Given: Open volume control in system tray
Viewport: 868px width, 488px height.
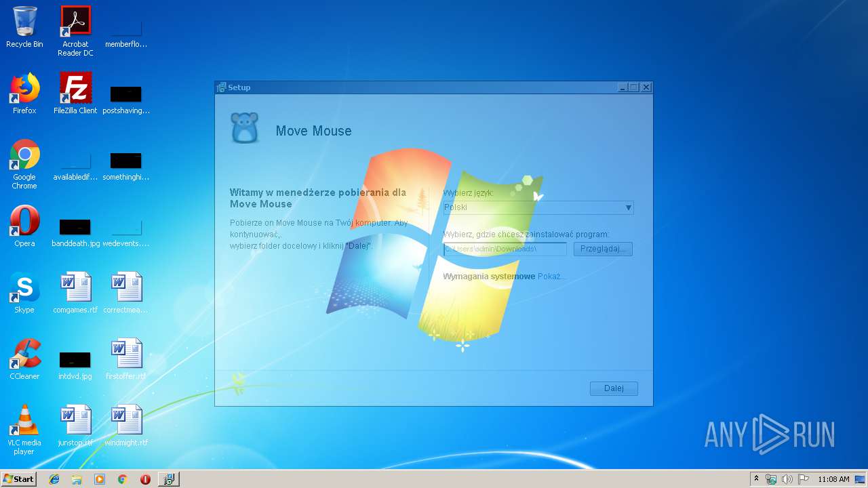Looking at the screenshot, I should (787, 479).
